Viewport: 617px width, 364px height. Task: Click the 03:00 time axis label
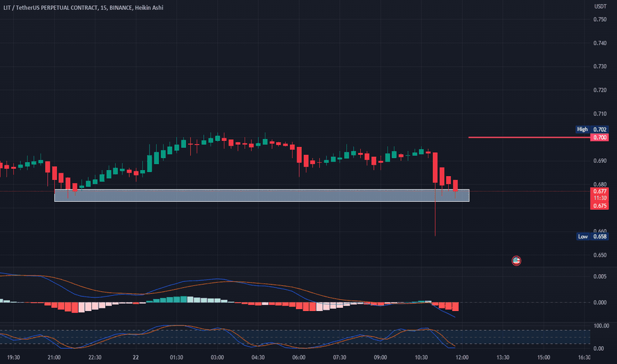[217, 357]
